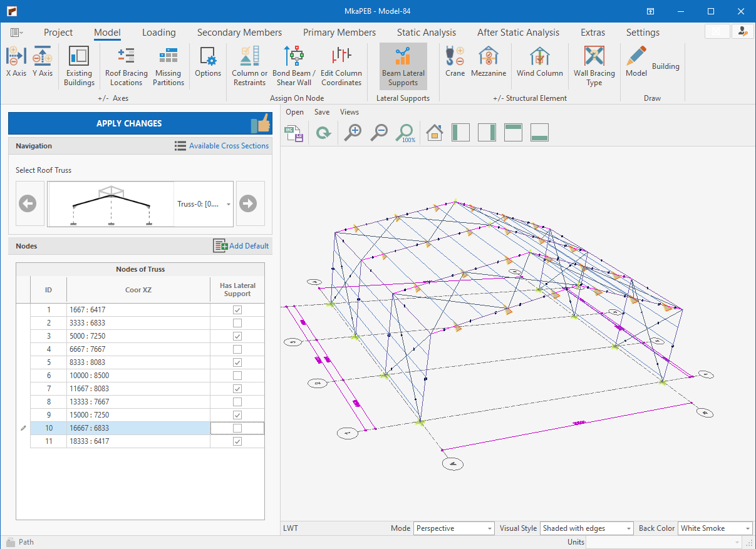Select the Mezzanine tool

488,62
